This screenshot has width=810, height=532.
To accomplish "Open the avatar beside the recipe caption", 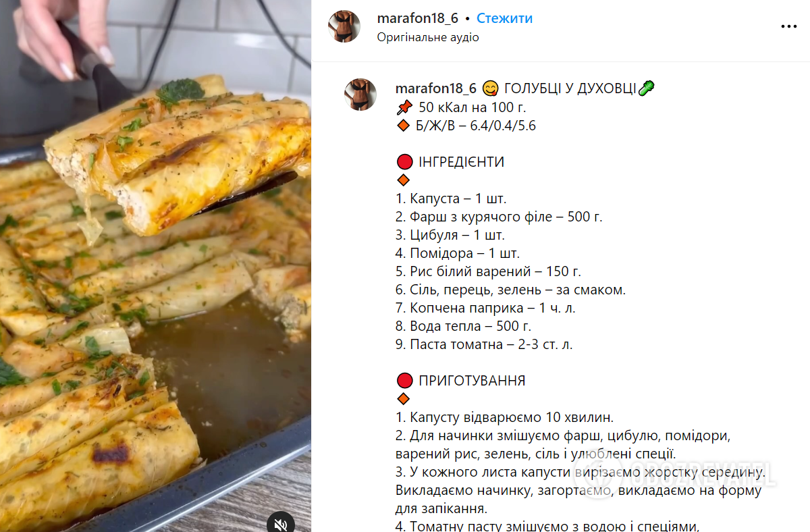I will 360,94.
